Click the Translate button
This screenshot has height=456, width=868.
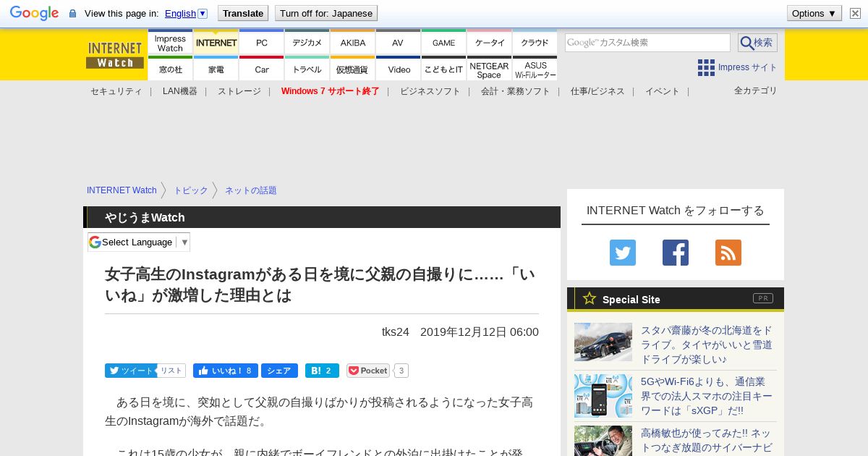tap(242, 13)
